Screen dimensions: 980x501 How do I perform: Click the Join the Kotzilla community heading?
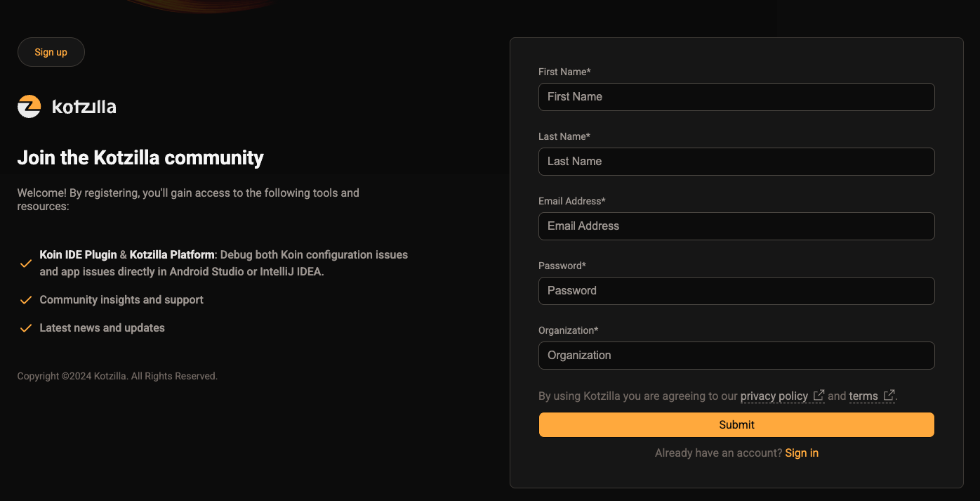pos(140,158)
